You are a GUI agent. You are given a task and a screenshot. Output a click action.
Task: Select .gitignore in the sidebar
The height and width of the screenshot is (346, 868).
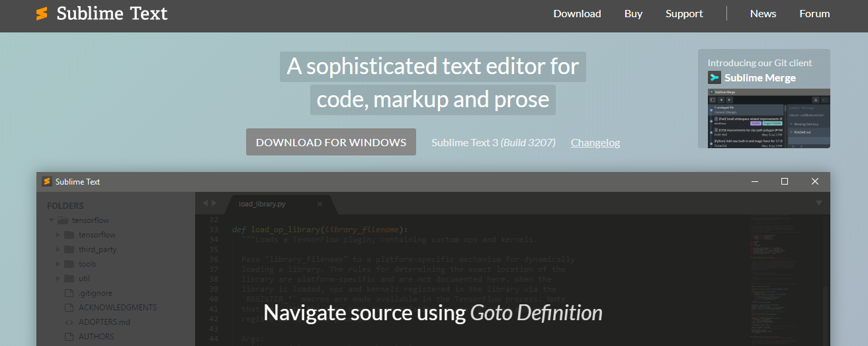(95, 293)
